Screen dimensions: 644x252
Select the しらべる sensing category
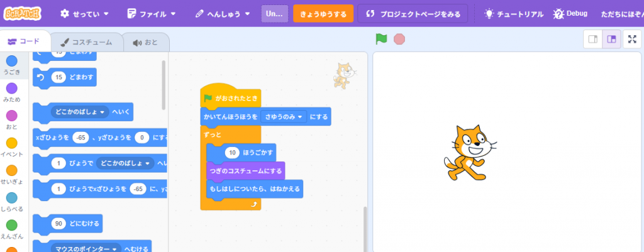tap(11, 202)
